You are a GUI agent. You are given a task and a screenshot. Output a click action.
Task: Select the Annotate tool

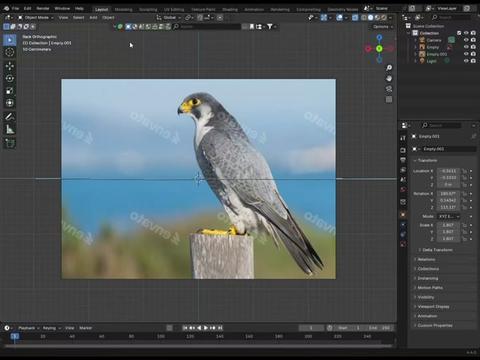pyautogui.click(x=10, y=117)
